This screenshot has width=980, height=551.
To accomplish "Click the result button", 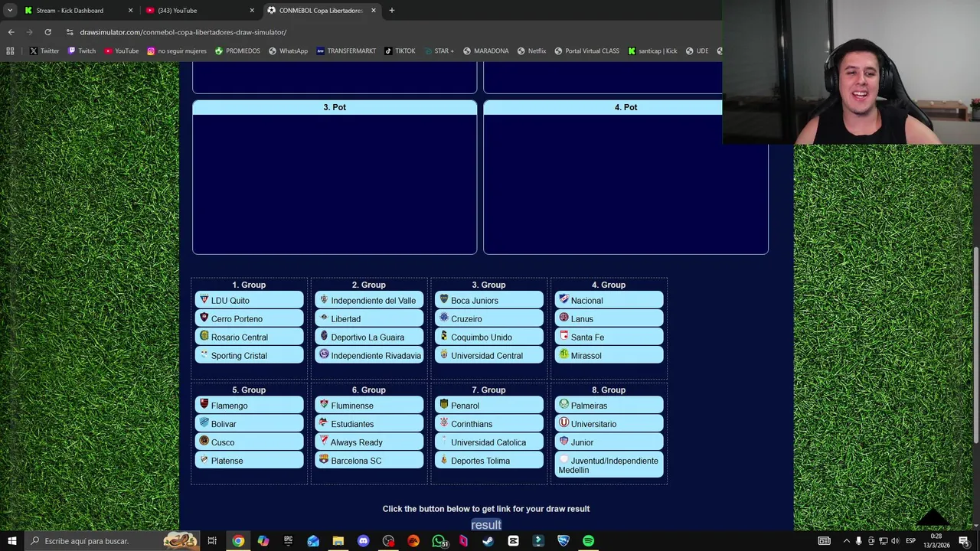I will 486,525.
